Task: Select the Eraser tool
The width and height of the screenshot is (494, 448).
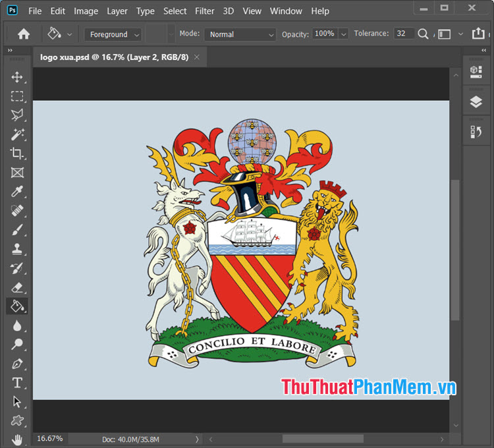Action: coord(17,287)
